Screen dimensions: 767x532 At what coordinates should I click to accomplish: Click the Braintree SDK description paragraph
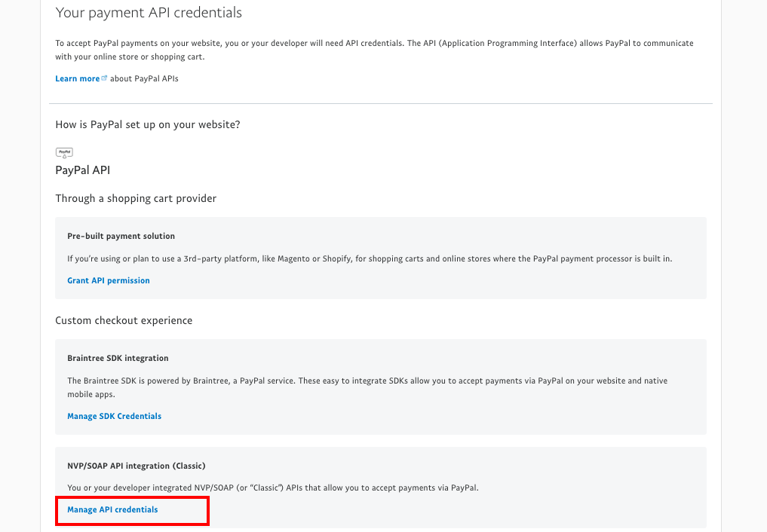367,387
